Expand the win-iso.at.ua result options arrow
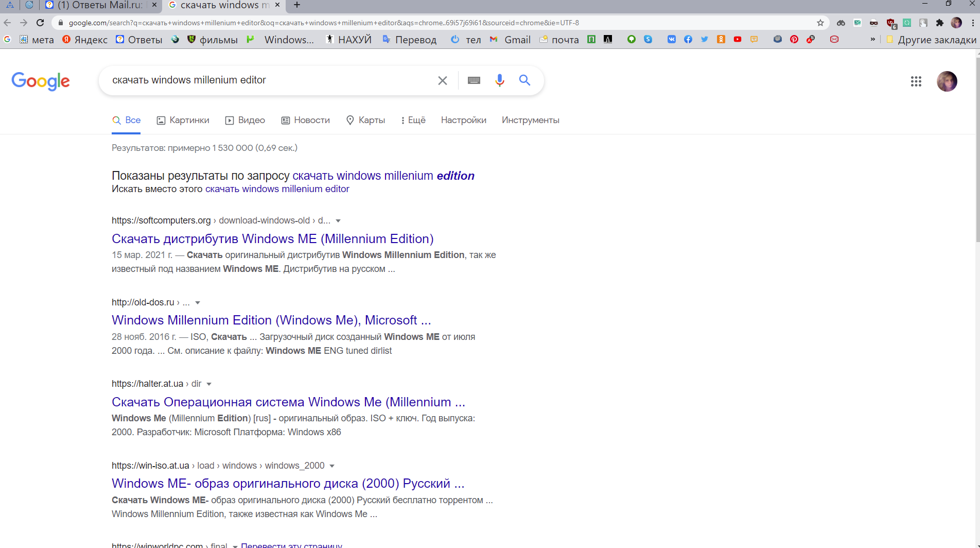This screenshot has height=548, width=980. (x=332, y=466)
